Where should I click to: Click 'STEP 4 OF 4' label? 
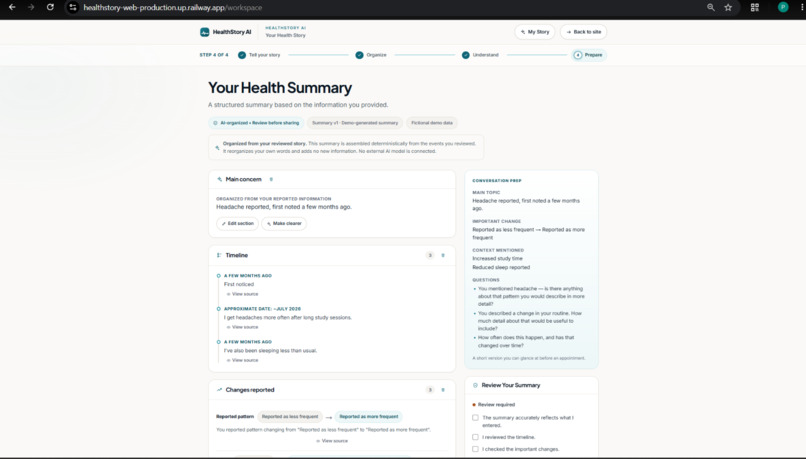tap(214, 55)
